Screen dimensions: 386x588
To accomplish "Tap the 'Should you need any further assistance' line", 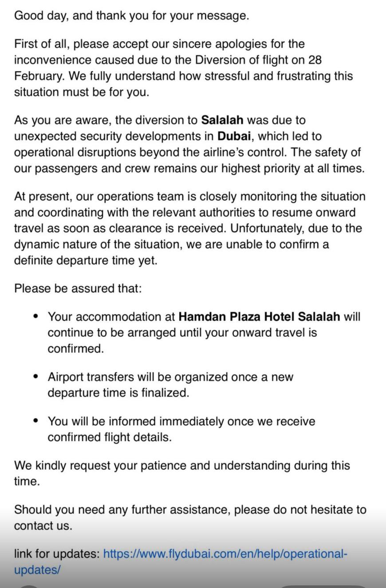I will point(190,510).
